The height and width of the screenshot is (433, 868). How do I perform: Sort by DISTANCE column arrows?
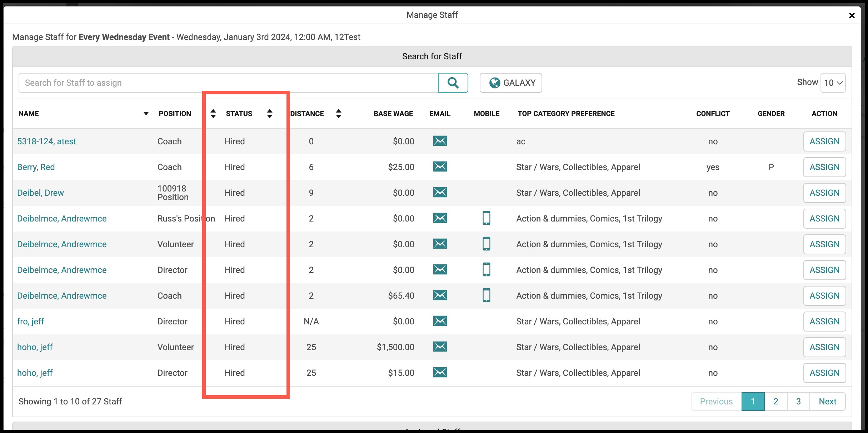pos(339,114)
